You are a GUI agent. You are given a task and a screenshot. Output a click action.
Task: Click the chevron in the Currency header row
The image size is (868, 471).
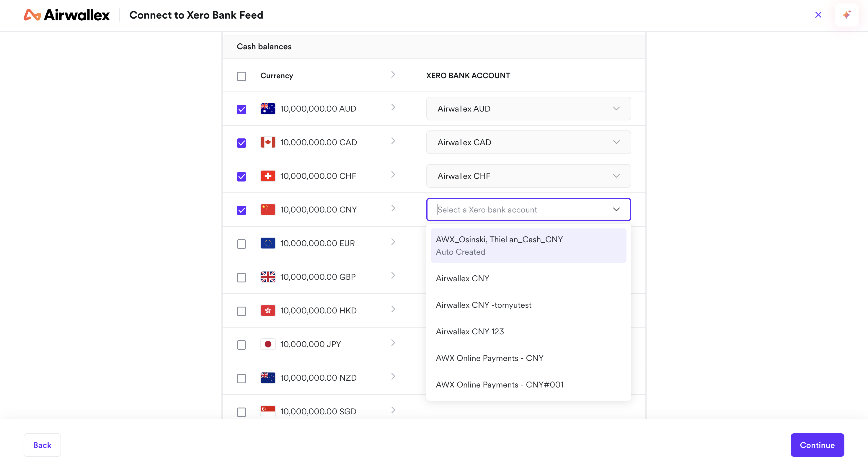click(393, 74)
